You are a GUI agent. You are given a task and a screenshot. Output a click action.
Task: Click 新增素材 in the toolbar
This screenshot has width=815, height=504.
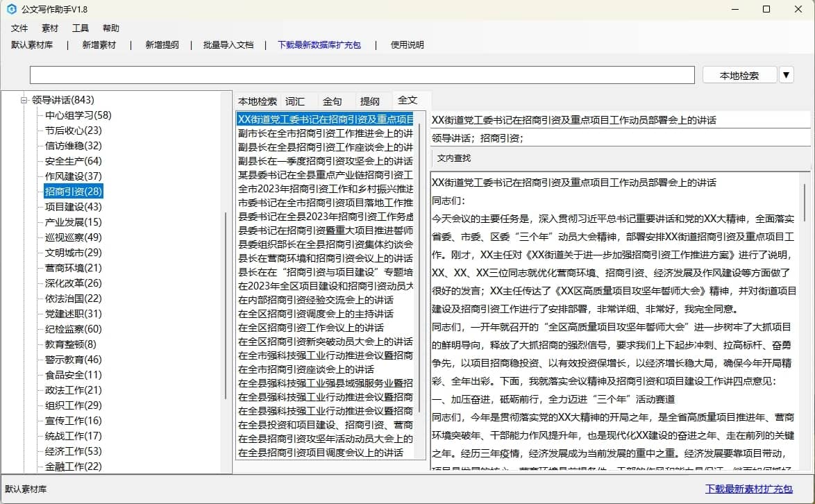(99, 45)
